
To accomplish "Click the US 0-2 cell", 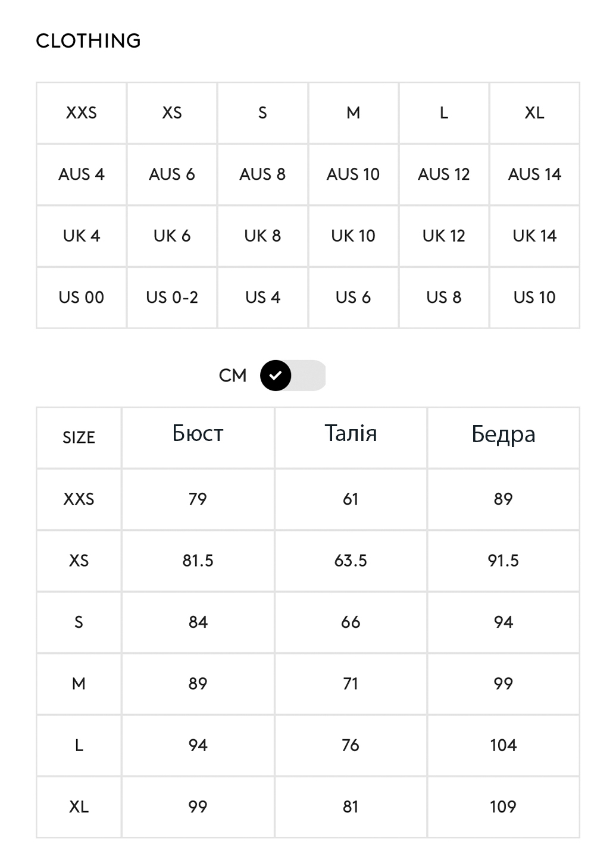I will coord(172,298).
